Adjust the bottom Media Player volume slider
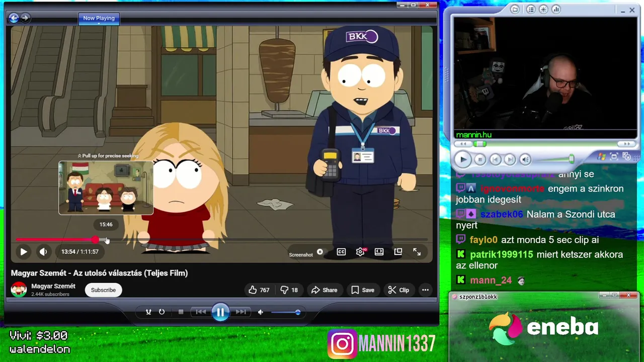 (285, 312)
